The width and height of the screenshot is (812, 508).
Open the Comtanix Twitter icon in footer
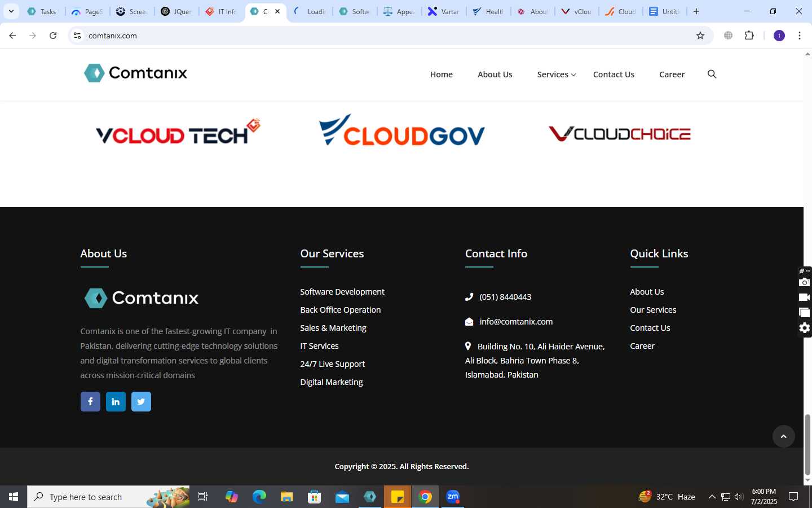(x=141, y=401)
